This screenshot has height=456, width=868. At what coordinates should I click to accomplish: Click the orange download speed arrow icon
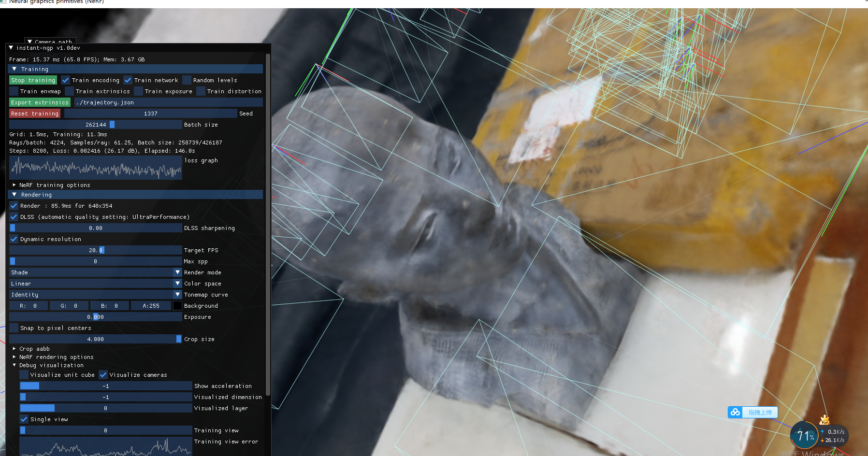[x=823, y=440]
